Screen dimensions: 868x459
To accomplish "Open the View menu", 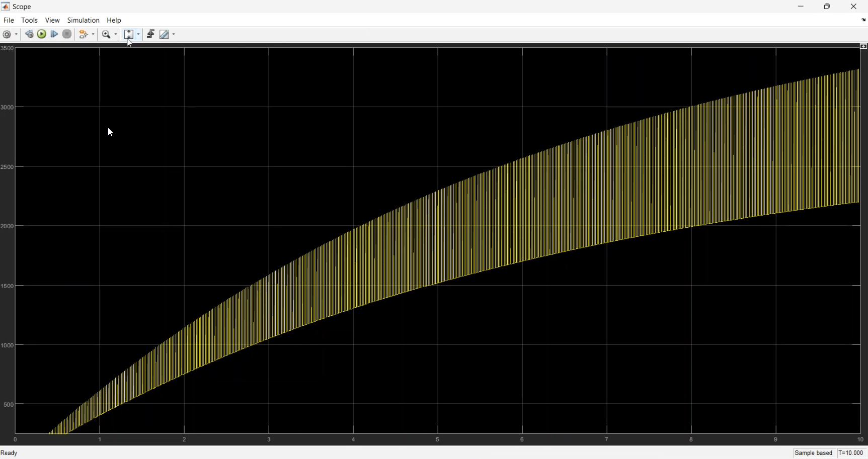I will [52, 20].
